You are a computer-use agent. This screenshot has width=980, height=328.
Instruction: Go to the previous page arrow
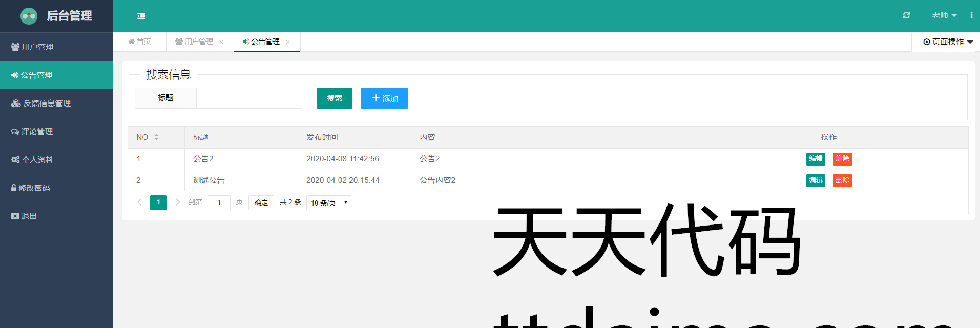[139, 202]
